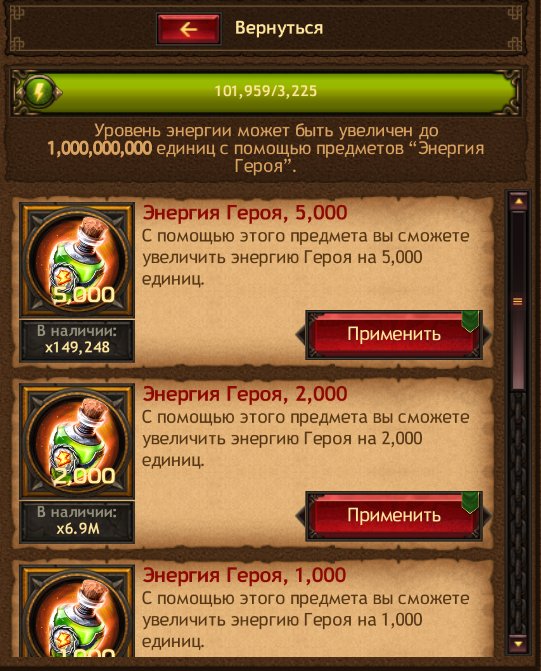Apply the 5,000 Hero Energy item

point(394,334)
